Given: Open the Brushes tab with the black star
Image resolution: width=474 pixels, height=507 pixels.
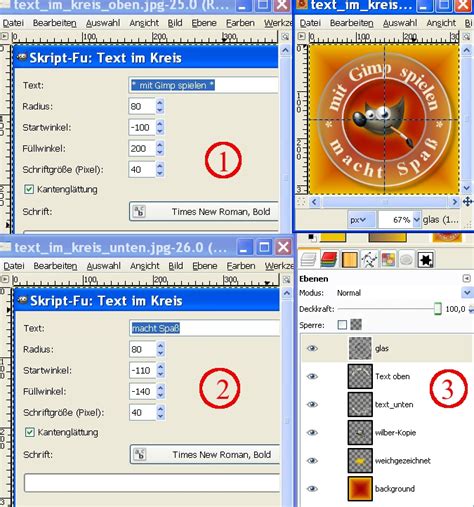Looking at the screenshot, I should pos(426,259).
